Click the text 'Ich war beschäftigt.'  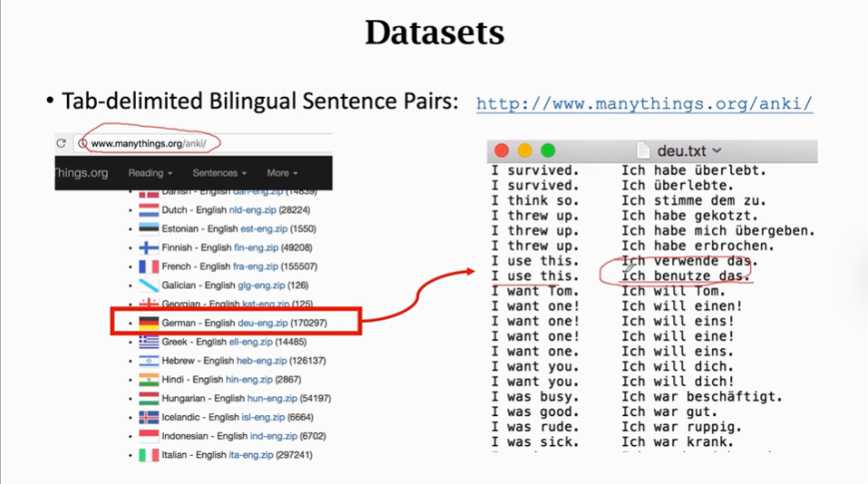(x=702, y=397)
